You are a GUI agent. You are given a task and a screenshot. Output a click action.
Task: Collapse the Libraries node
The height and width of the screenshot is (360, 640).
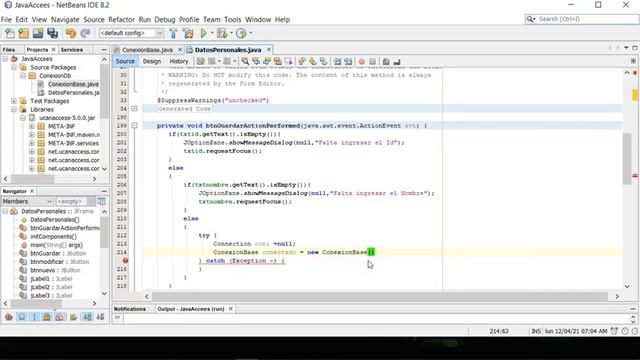(x=14, y=109)
